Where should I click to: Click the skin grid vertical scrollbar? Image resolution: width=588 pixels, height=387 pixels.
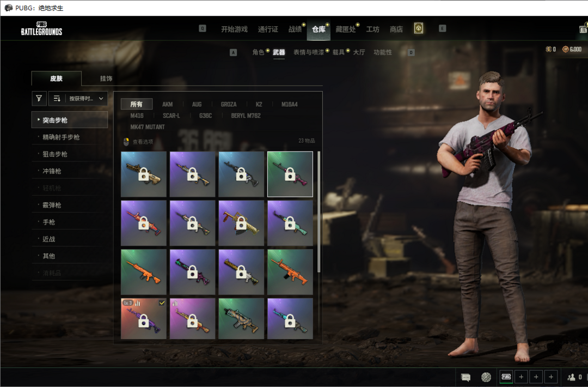pyautogui.click(x=318, y=211)
